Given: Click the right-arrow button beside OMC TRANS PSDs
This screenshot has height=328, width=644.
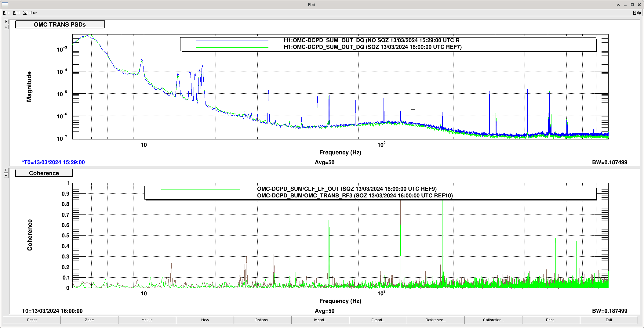Looking at the screenshot, I should click(x=6, y=22).
